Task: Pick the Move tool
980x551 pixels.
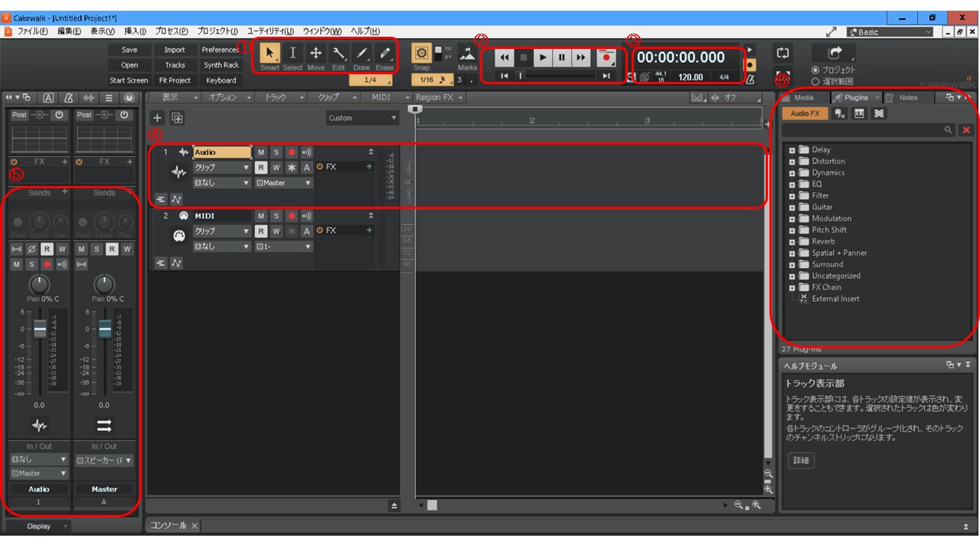Action: pos(315,54)
